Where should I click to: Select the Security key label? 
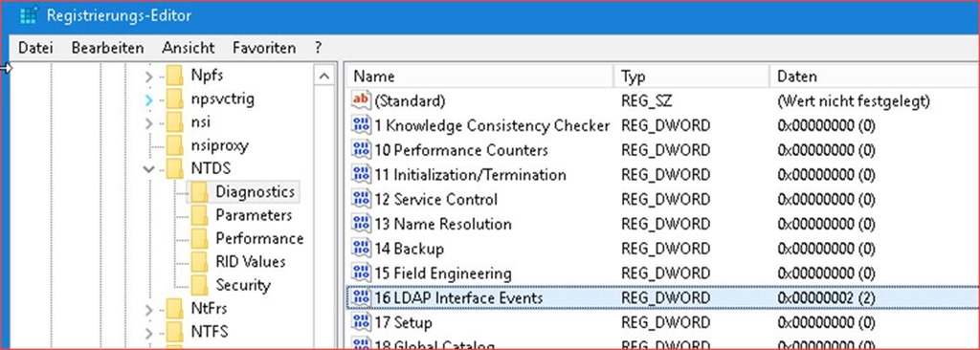[243, 285]
